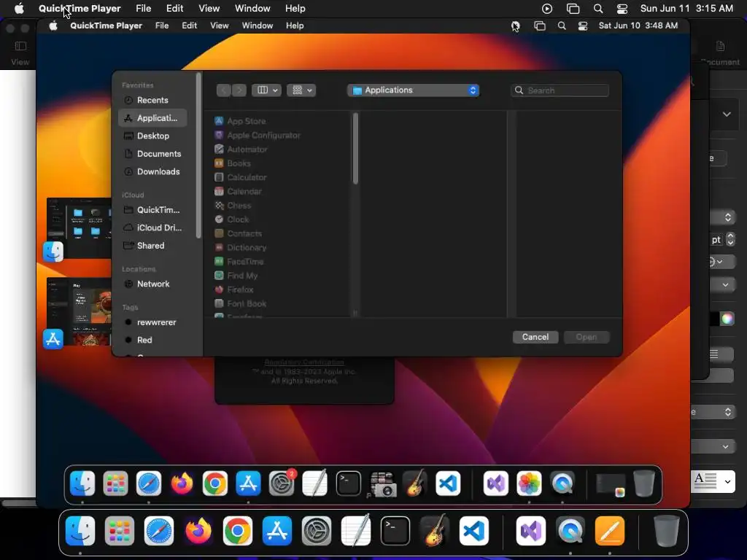Open Google Chrome in the bottom dock
Image resolution: width=747 pixels, height=560 pixels.
[238, 531]
